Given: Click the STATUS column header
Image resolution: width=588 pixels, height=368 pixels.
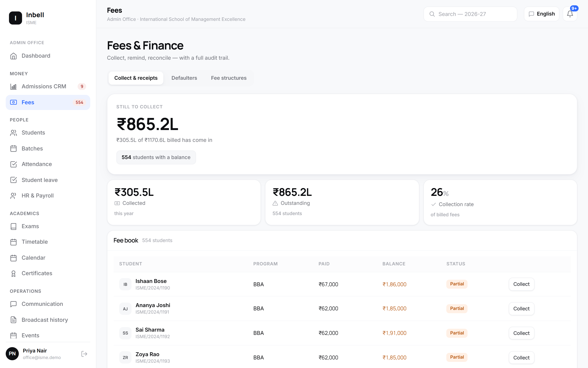Looking at the screenshot, I should click(x=456, y=264).
